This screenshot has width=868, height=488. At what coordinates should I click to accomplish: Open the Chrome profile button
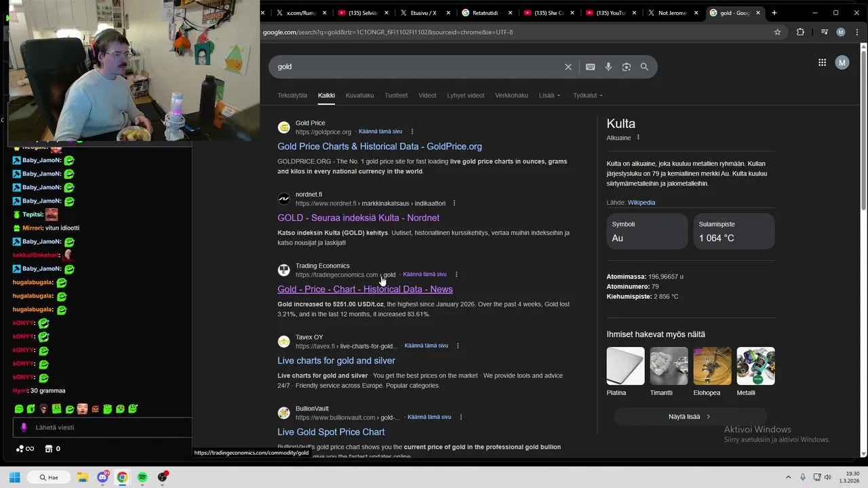(x=841, y=32)
